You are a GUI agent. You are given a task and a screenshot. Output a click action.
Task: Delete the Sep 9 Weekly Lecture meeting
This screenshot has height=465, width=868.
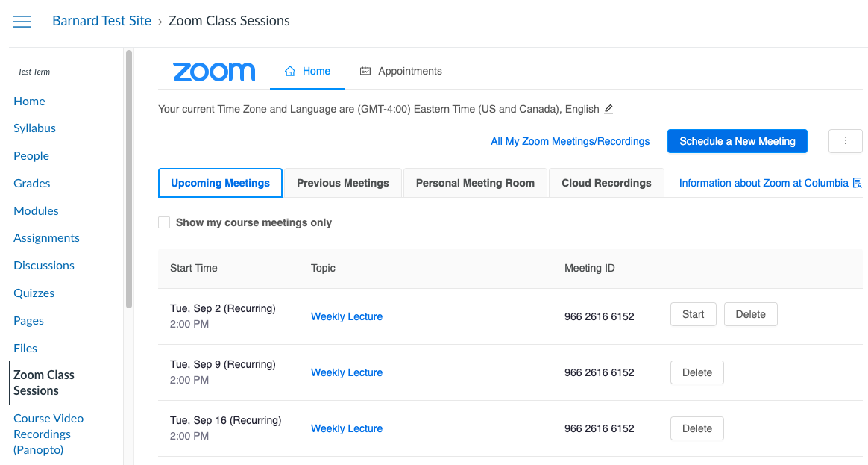click(x=697, y=372)
